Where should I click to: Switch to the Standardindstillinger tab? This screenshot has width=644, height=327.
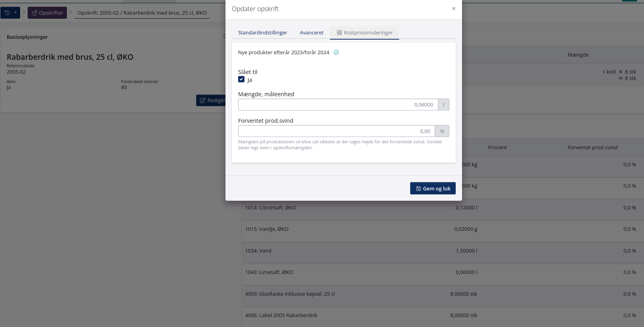tap(263, 32)
